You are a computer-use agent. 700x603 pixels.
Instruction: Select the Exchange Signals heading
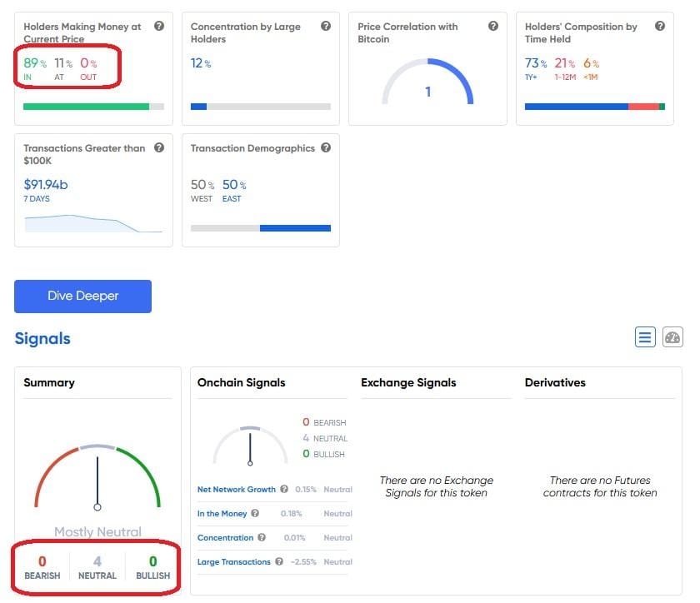[408, 383]
